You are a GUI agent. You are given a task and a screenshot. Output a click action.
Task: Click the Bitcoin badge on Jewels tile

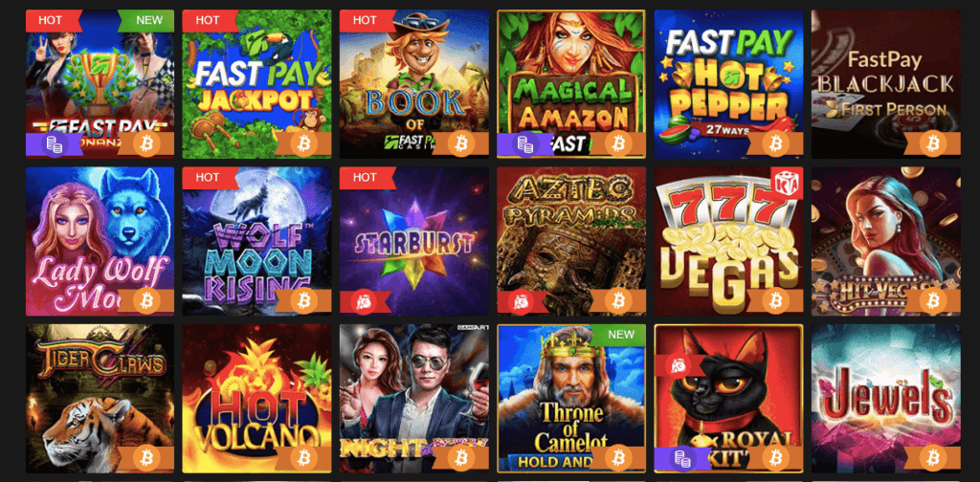(932, 459)
